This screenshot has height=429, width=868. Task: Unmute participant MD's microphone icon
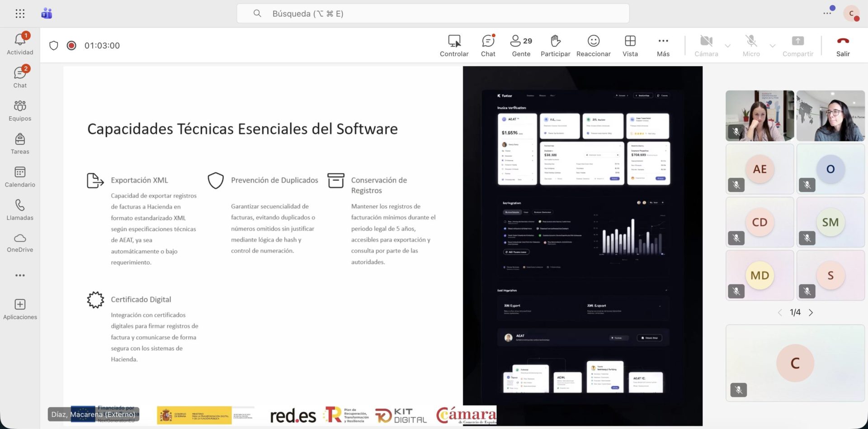(x=736, y=291)
